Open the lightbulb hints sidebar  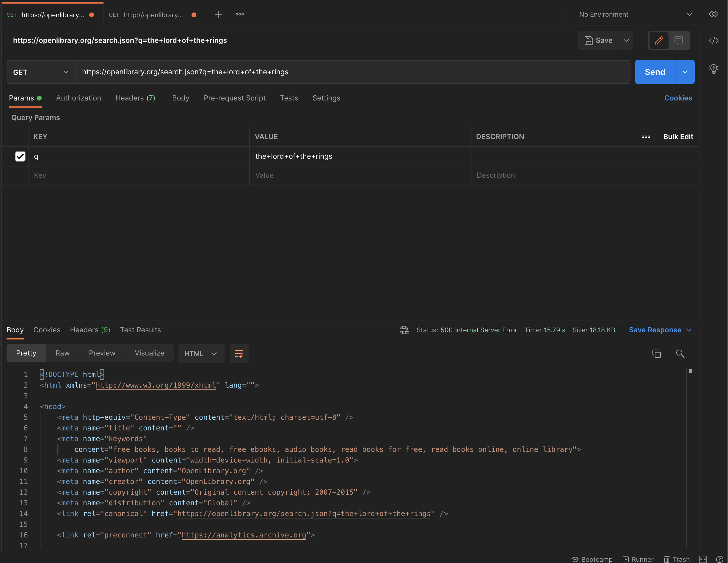click(714, 69)
